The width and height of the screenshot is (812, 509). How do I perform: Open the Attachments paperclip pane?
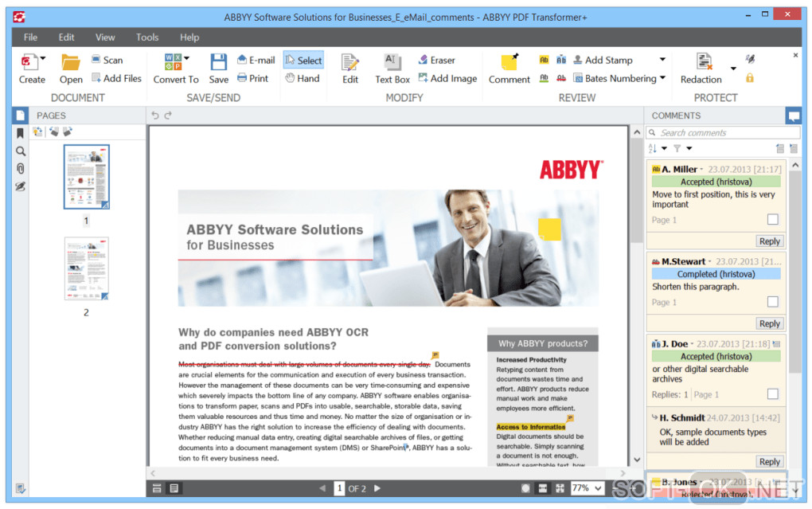pyautogui.click(x=20, y=169)
